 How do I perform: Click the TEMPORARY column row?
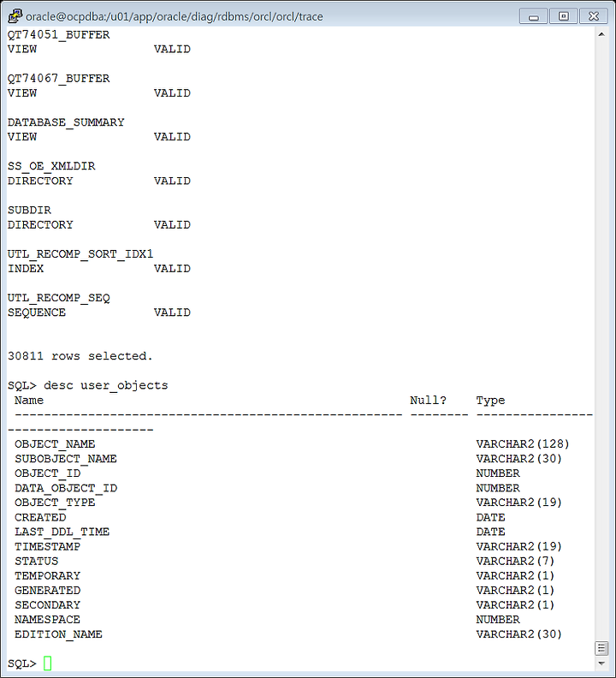[x=284, y=575]
